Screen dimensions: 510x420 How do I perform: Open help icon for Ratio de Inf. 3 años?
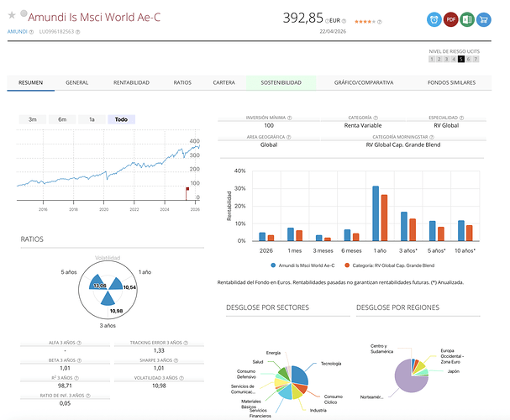point(88,396)
